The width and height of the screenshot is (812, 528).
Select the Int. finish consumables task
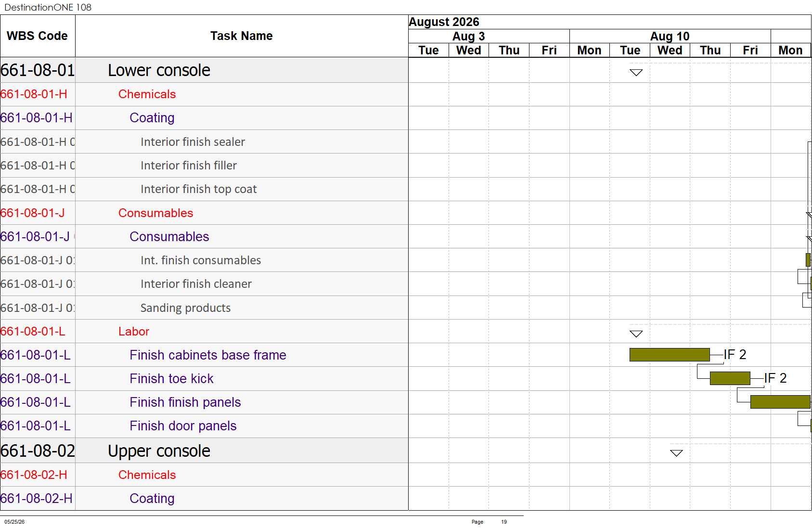[x=204, y=260]
